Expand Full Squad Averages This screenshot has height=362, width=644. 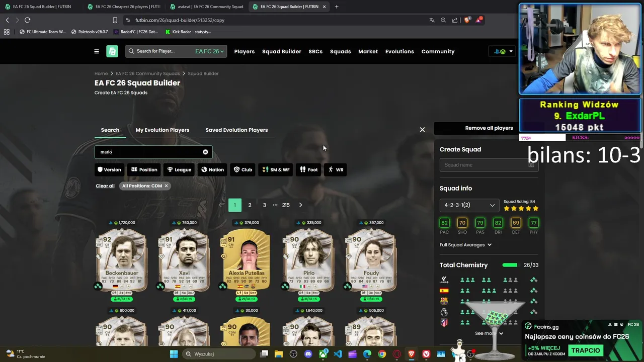click(x=465, y=245)
